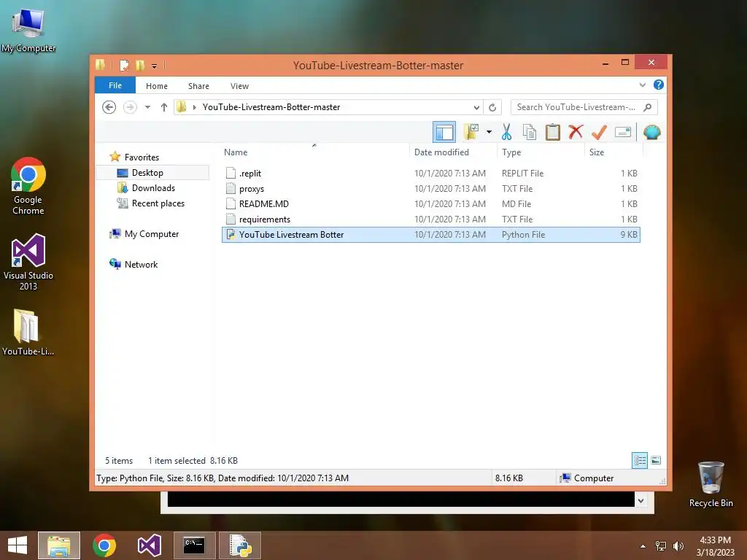
Task: Select the proxys text file
Action: click(431, 189)
